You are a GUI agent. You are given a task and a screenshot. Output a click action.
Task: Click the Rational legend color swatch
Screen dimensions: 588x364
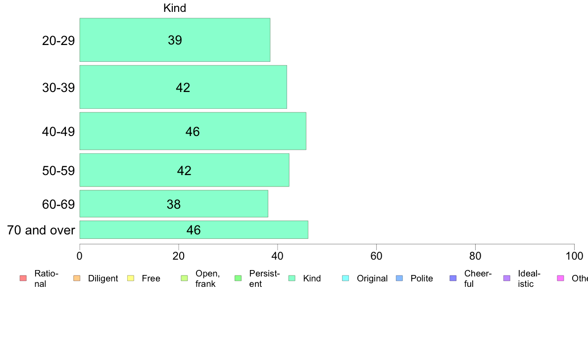tap(23, 278)
